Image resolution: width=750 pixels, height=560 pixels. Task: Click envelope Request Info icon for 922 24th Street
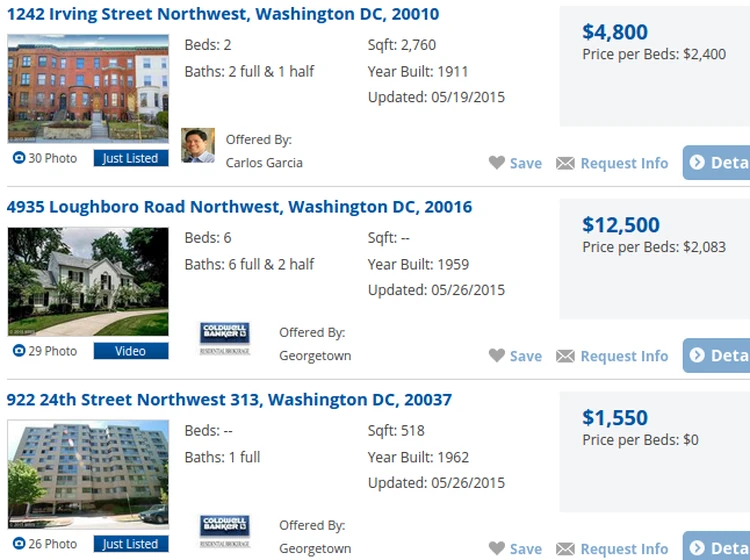565,548
